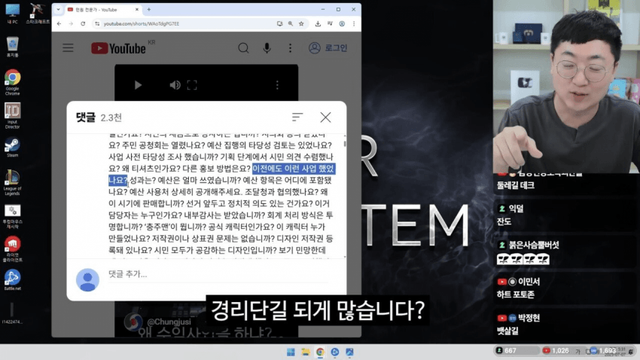Open YouTube settings three-dot menu
The height and width of the screenshot is (360, 640).
[290, 48]
